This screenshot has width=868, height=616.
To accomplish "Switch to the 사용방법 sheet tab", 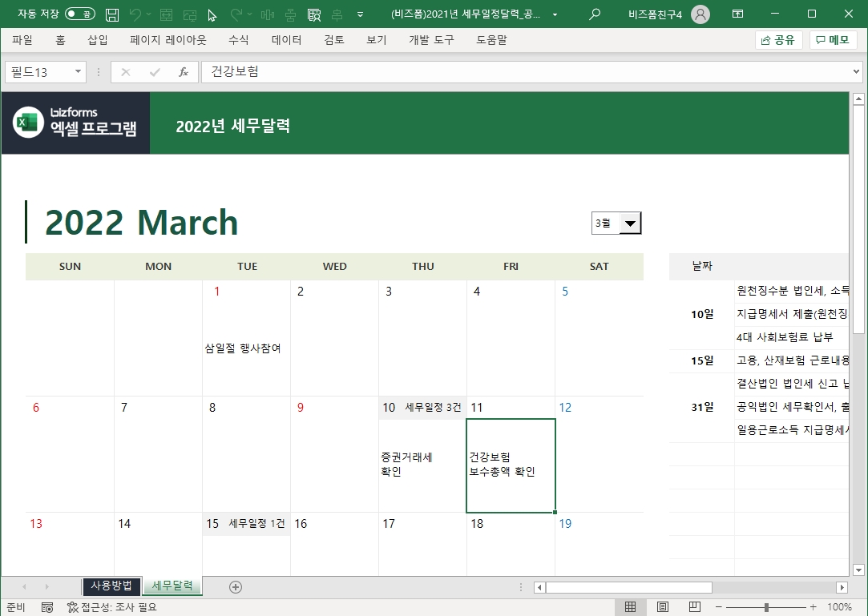I will [112, 586].
